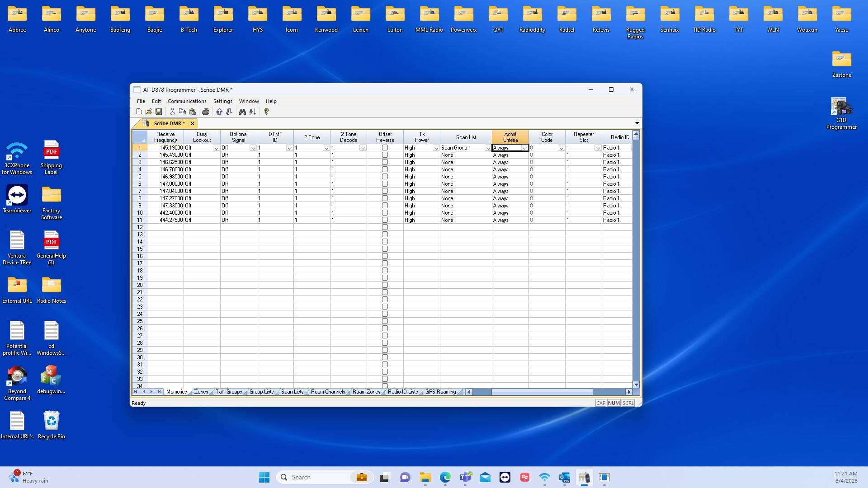The height and width of the screenshot is (488, 868).
Task: Click the horizontal scrollbar right arrow
Action: pyautogui.click(x=628, y=392)
